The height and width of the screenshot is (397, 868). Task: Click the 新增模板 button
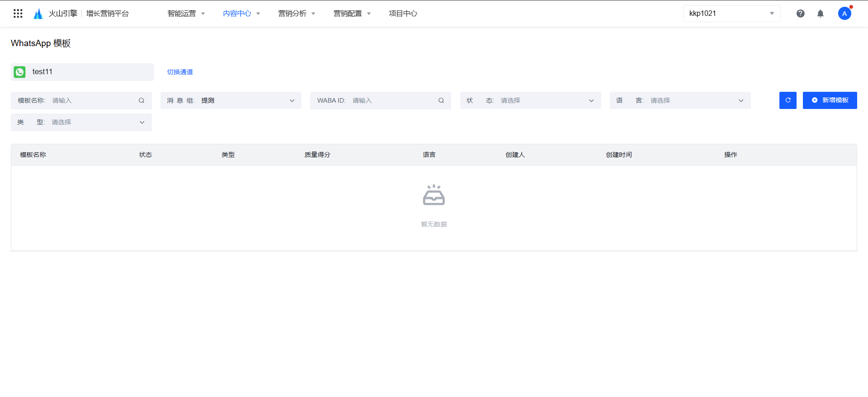point(830,100)
